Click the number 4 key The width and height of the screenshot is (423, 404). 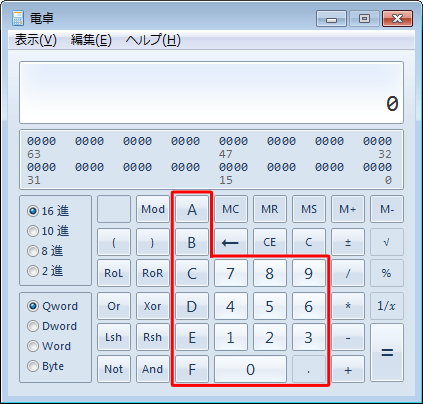231,306
